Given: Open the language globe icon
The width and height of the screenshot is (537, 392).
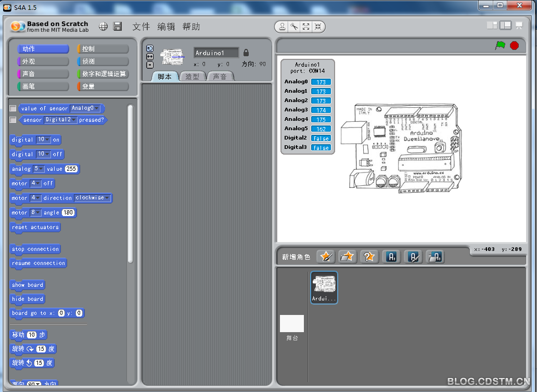Looking at the screenshot, I should point(104,27).
